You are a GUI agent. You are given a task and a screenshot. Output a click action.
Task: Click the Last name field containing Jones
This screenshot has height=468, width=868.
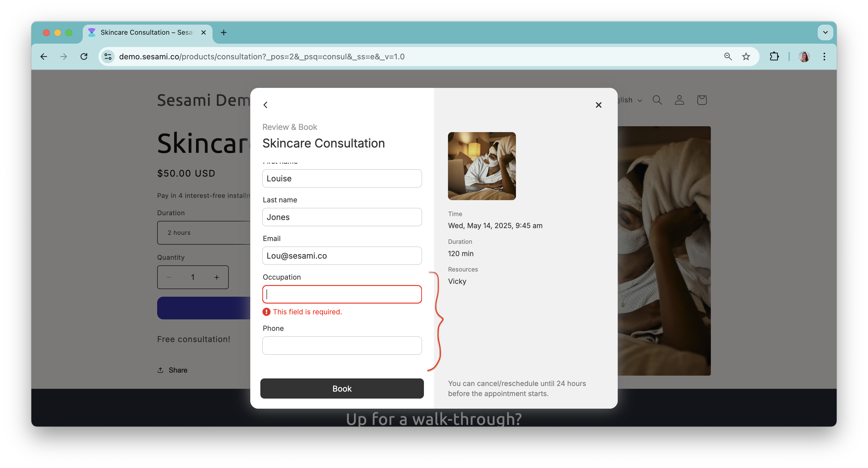click(x=342, y=217)
